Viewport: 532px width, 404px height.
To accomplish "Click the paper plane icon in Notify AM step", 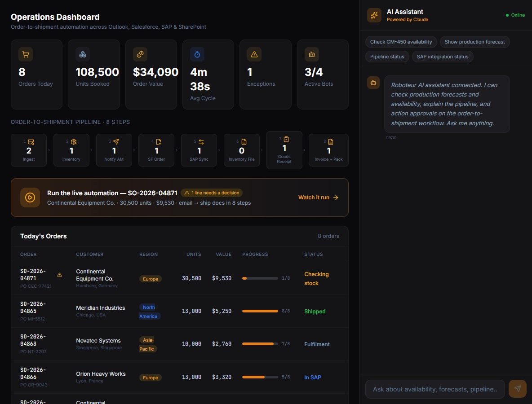I will tap(116, 142).
